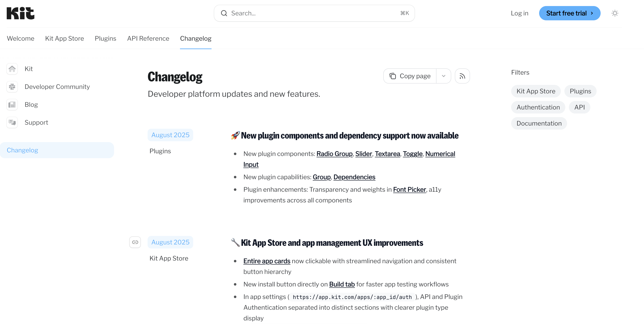Open the Radio Group link
The height and width of the screenshot is (324, 644).
pyautogui.click(x=334, y=154)
